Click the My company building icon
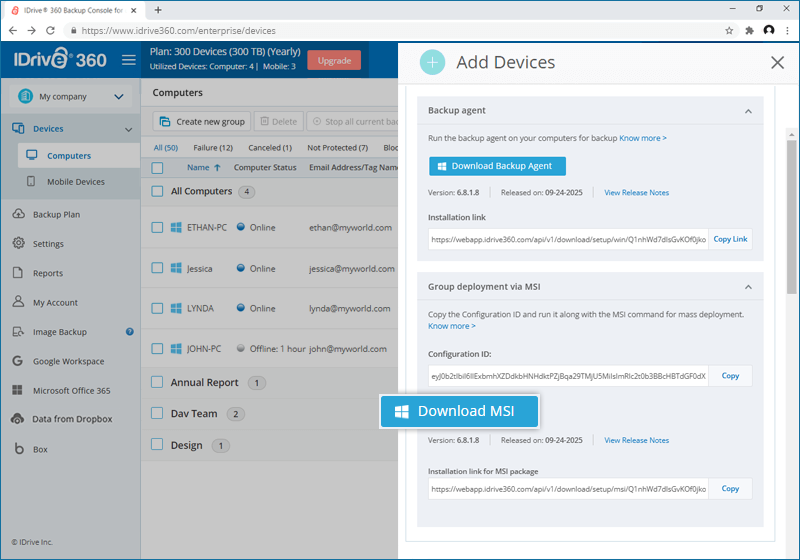Image resolution: width=800 pixels, height=560 pixels. pos(26,96)
